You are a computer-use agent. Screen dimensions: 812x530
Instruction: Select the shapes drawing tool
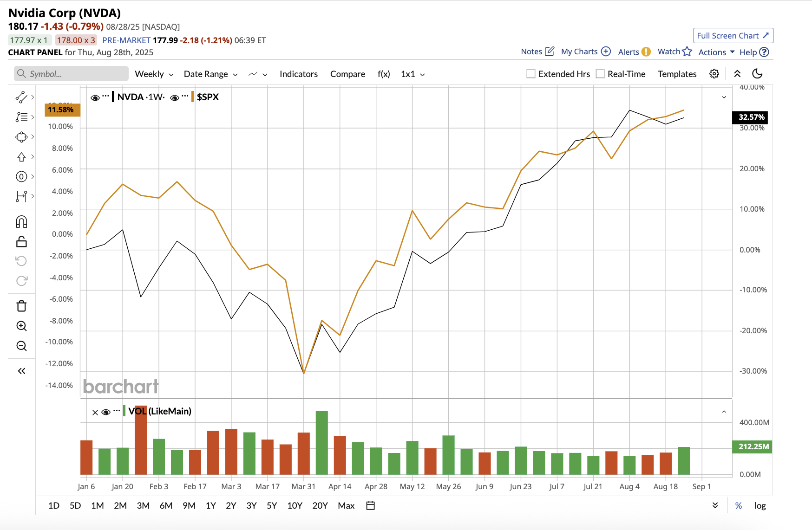(x=21, y=137)
